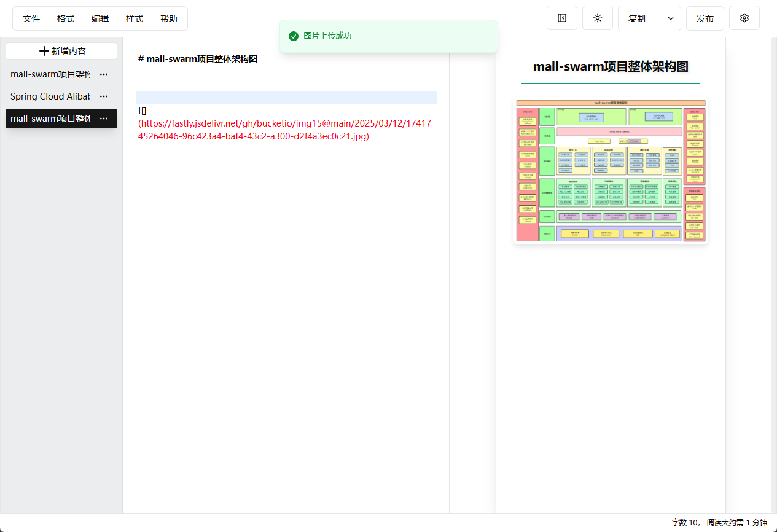777x532 pixels.
Task: Select the mall-swarm项目架构 post in the sidebar
Action: [x=50, y=74]
